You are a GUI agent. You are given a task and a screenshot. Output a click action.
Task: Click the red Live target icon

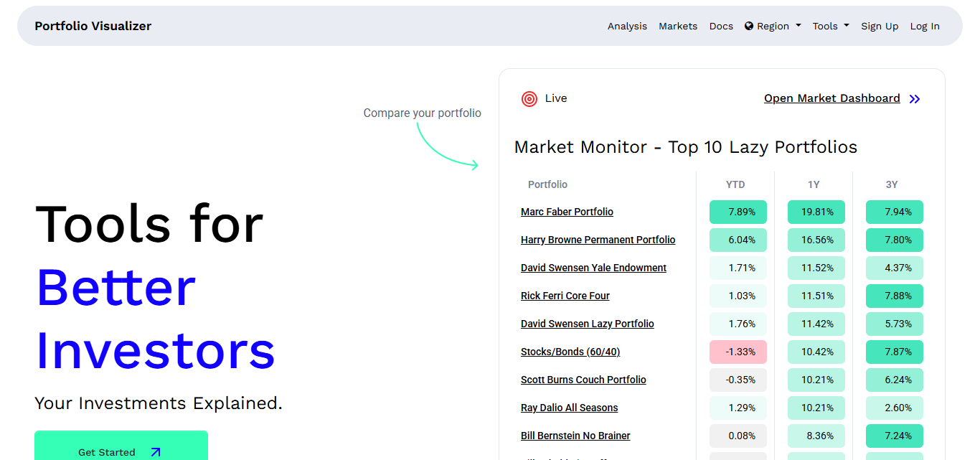tap(529, 99)
